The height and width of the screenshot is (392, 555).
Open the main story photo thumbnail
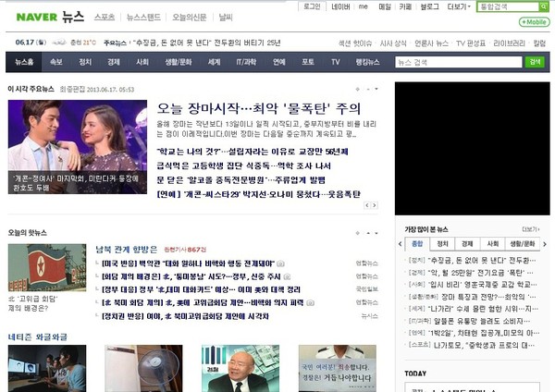click(x=77, y=146)
